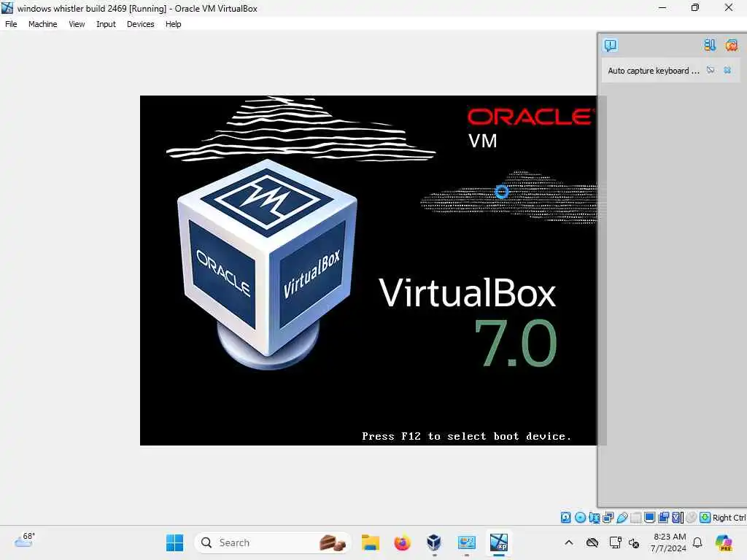747x560 pixels.
Task: Dismiss the Auto capture keyboard notification
Action: pos(727,71)
